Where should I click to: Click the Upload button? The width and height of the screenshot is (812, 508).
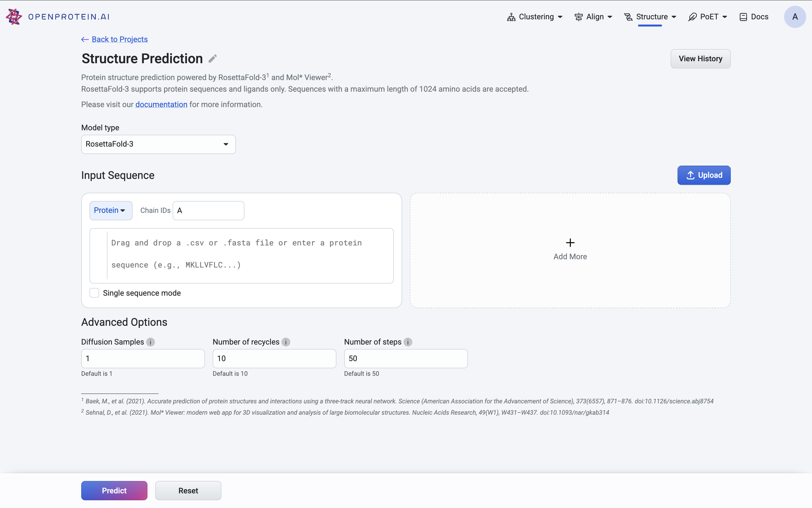pyautogui.click(x=704, y=175)
